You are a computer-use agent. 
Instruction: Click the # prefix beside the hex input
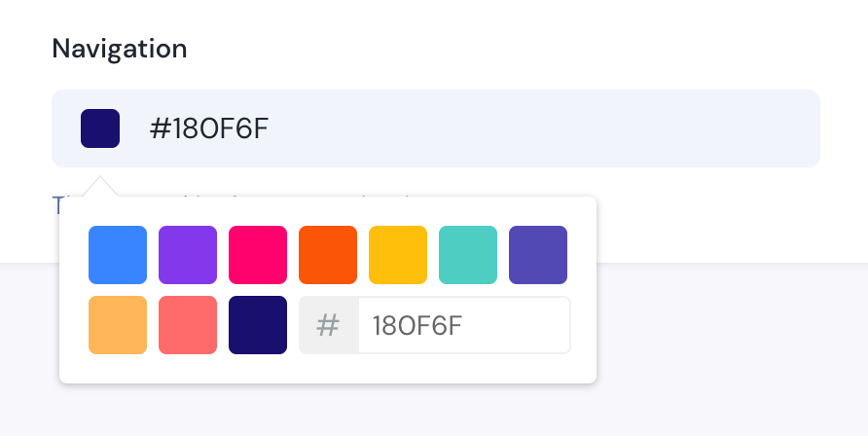coord(329,325)
